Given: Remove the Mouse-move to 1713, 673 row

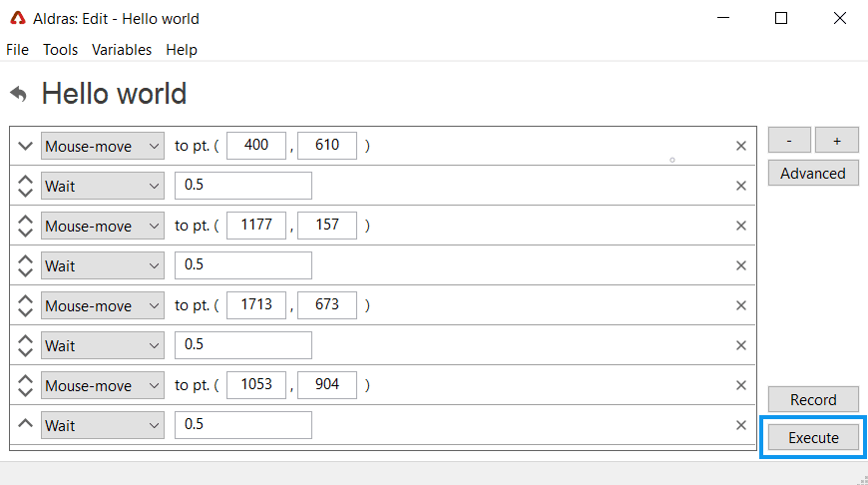Looking at the screenshot, I should (740, 305).
